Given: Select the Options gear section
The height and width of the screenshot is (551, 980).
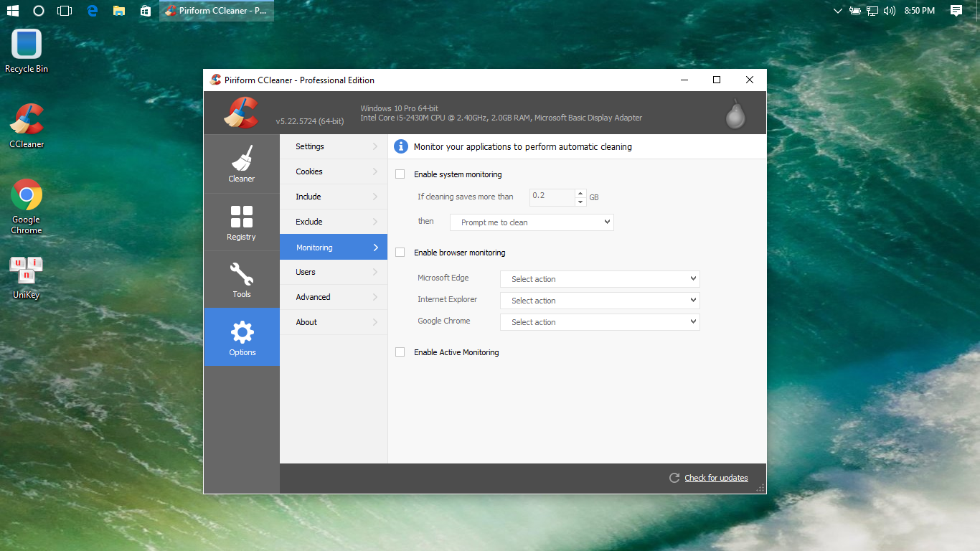Looking at the screenshot, I should pos(242,337).
